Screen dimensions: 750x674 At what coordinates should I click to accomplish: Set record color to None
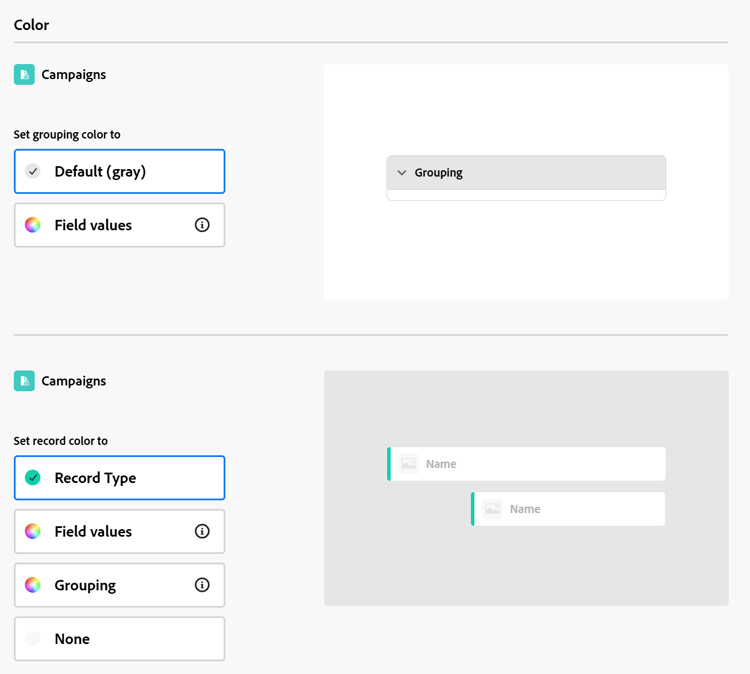coord(119,639)
